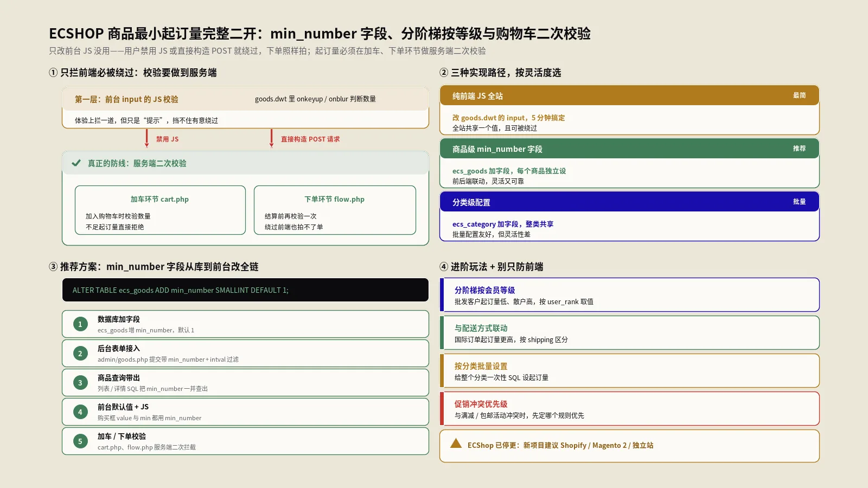868x488 pixels.
Task: Click the 与配送方式联动 card title
Action: [x=481, y=328]
